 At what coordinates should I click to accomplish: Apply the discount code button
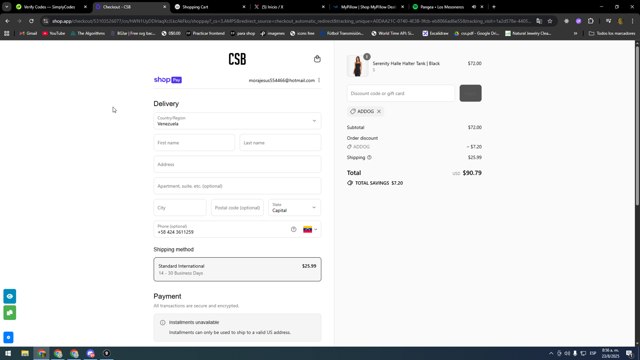click(x=470, y=93)
